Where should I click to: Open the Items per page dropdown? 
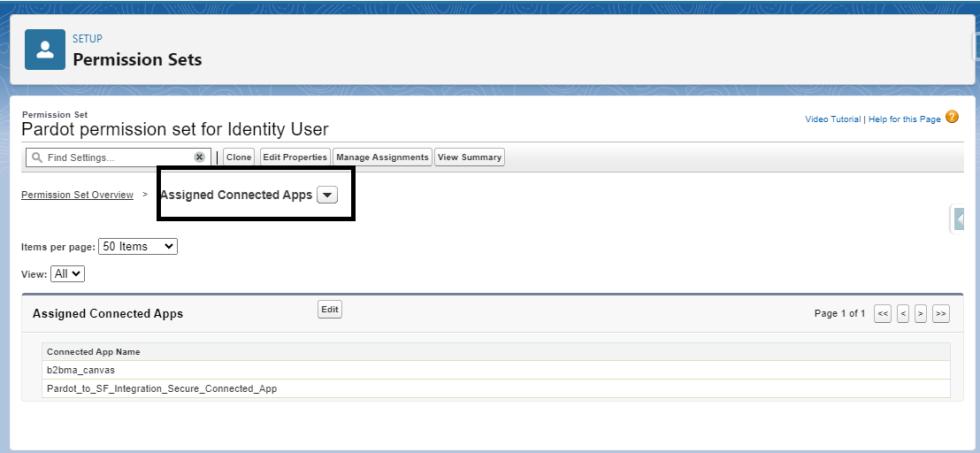(138, 246)
